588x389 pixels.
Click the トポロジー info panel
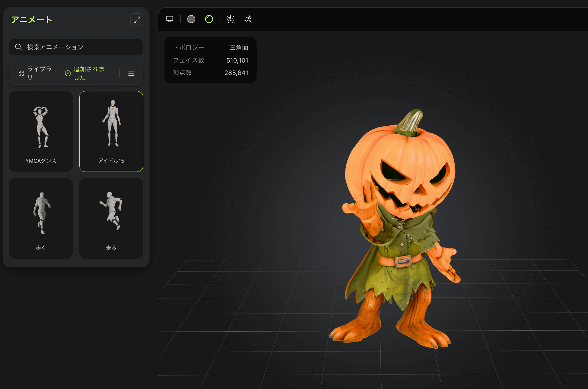210,60
